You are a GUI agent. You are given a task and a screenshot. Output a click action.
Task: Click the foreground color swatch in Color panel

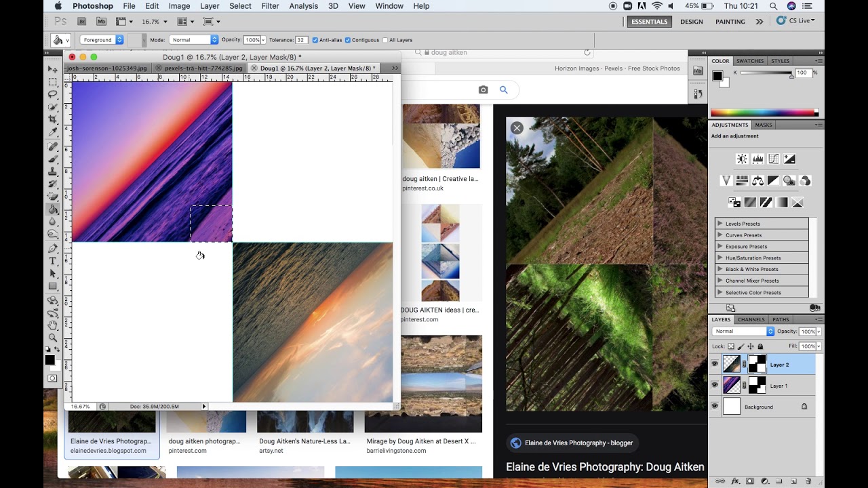(x=717, y=76)
